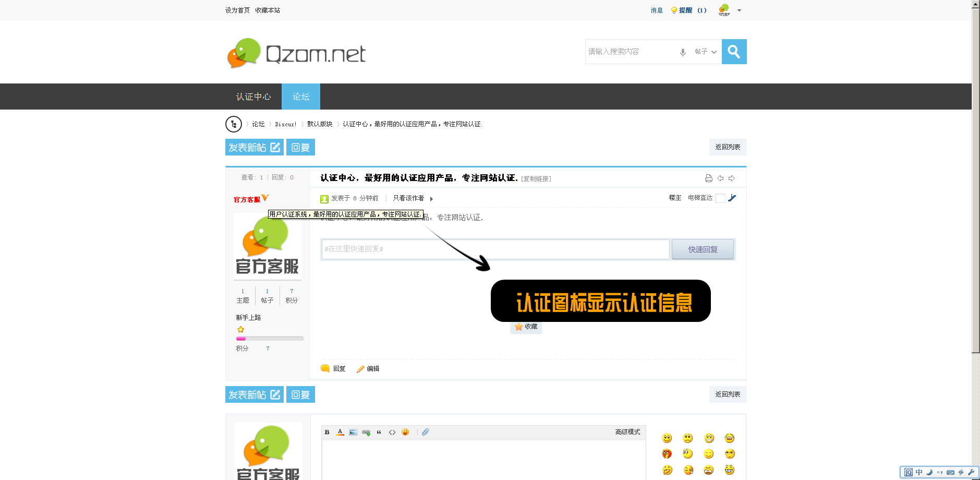Image resolution: width=980 pixels, height=480 pixels.
Task: Click 收藏本站 link
Action: [x=268, y=10]
